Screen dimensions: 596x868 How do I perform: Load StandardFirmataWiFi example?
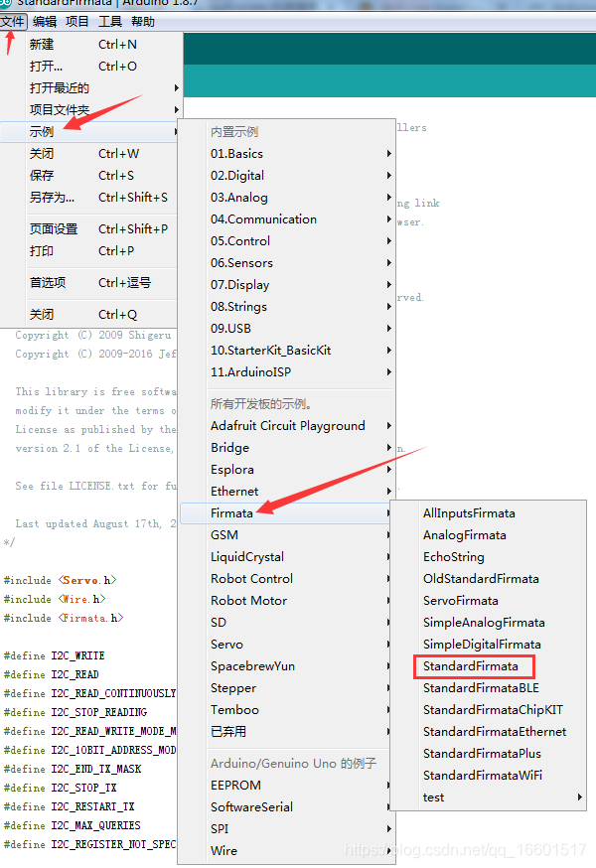pyautogui.click(x=488, y=776)
